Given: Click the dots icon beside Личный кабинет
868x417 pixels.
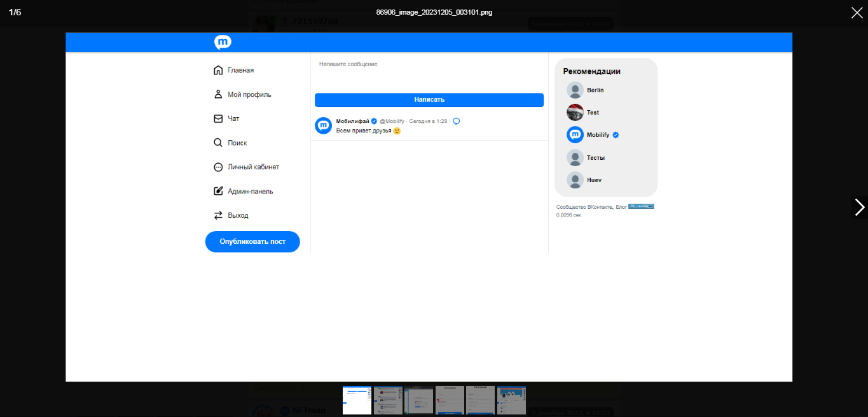Looking at the screenshot, I should pos(218,167).
